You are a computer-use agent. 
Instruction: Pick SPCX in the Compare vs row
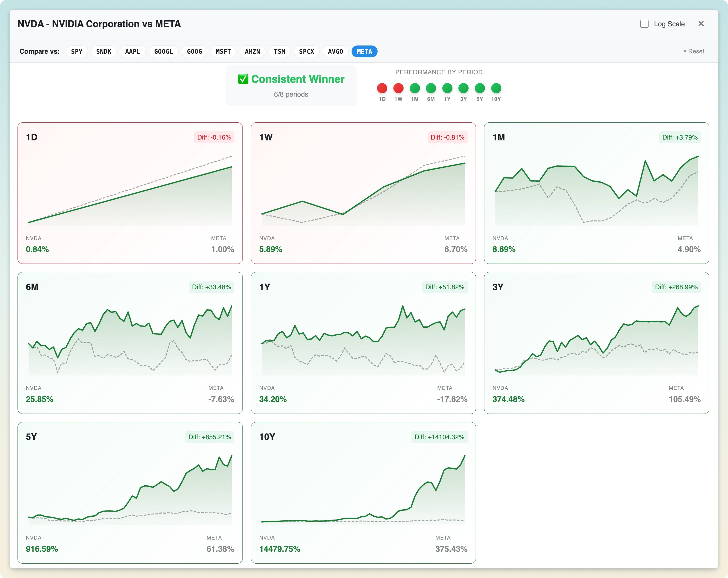307,52
